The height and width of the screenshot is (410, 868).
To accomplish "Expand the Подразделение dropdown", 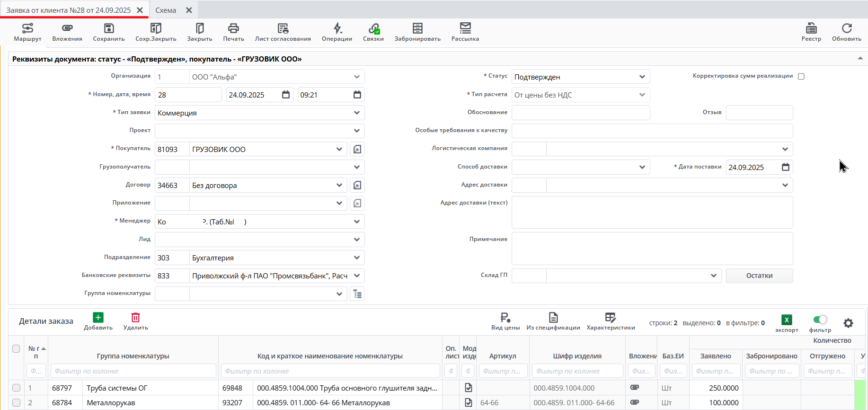I will (x=356, y=258).
